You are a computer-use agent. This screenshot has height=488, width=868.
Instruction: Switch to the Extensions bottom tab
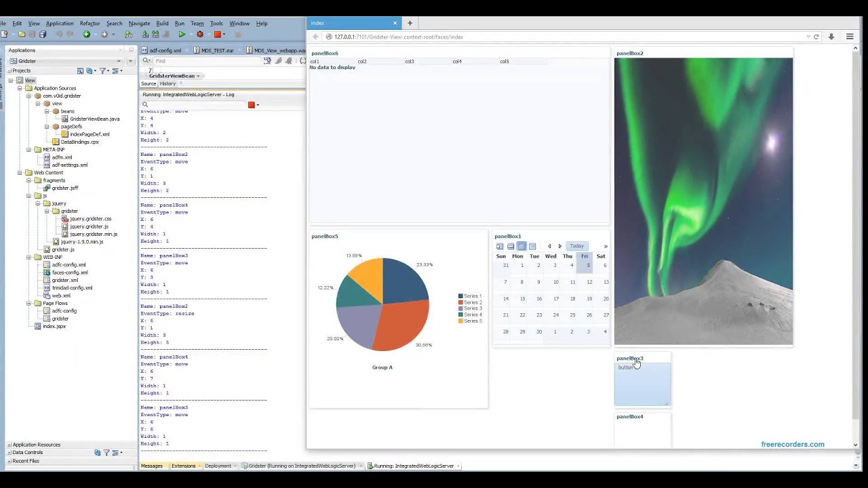click(183, 466)
